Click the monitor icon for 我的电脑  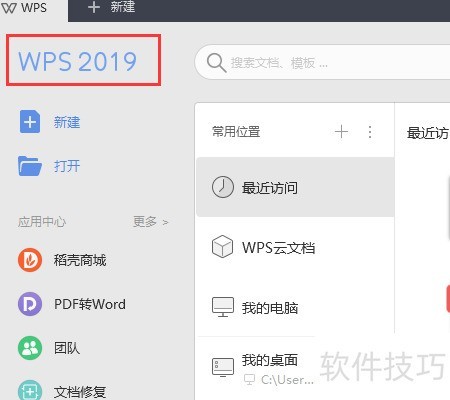[223, 307]
